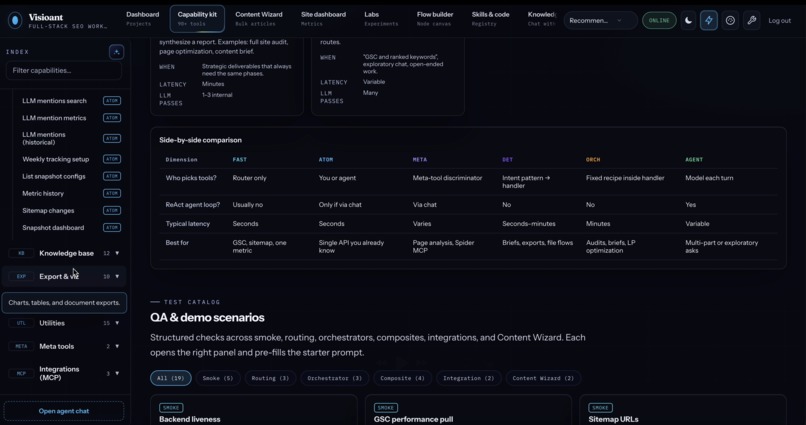The image size is (806, 425).
Task: Click the ORCH column header
Action: pos(593,160)
